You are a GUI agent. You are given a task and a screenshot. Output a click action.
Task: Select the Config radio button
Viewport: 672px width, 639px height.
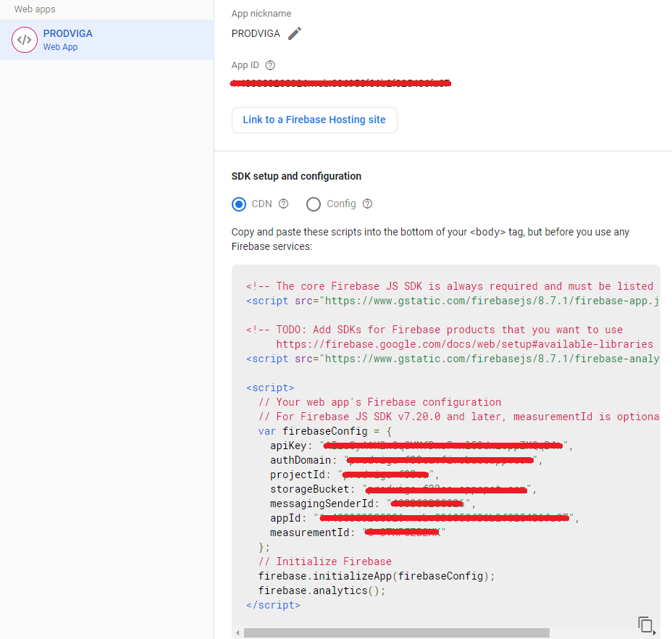(314, 204)
